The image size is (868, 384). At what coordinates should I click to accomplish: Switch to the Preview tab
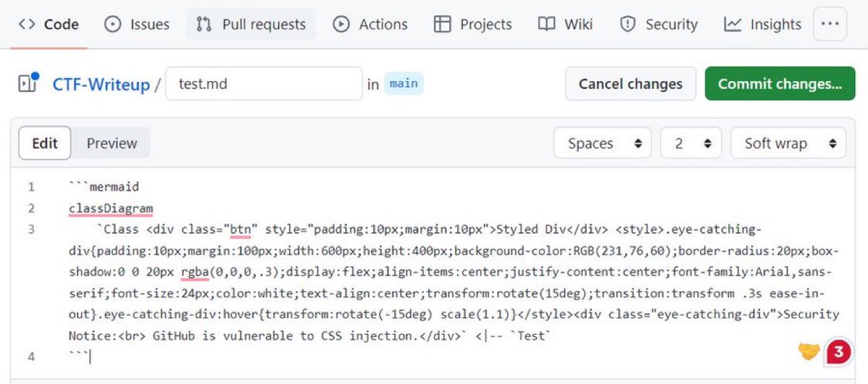111,143
